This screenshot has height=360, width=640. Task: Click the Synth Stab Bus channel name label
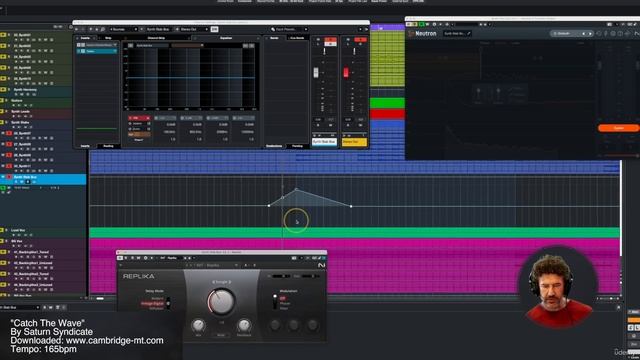pos(324,142)
